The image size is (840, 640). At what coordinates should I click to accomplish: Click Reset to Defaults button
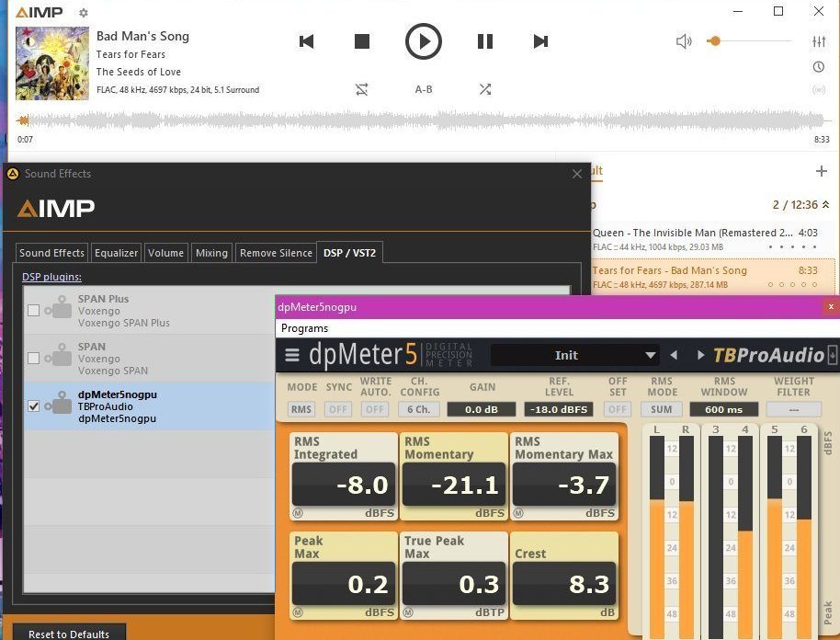69,634
